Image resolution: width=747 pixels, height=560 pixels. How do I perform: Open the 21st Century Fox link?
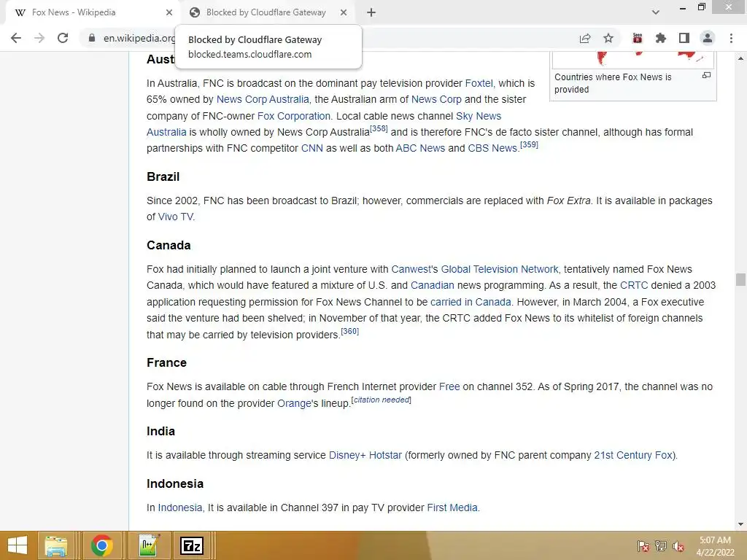coord(633,455)
